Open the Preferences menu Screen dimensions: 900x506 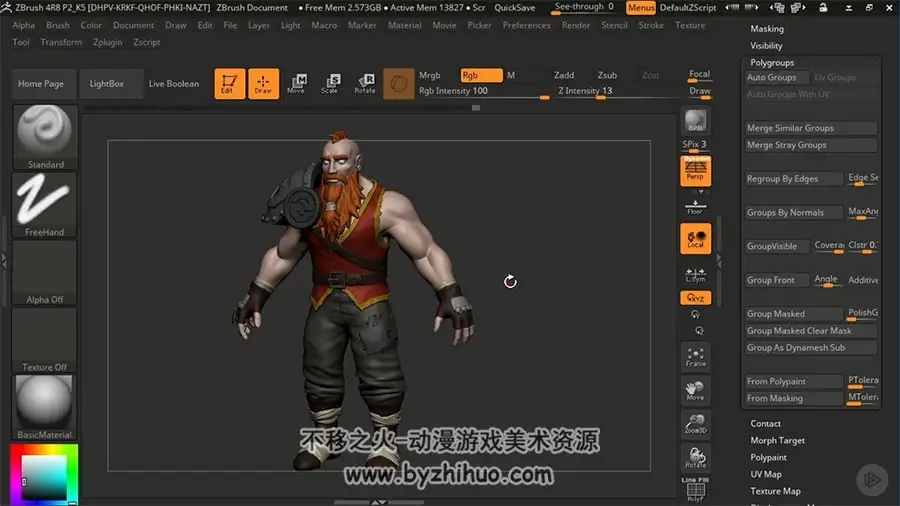tap(526, 25)
